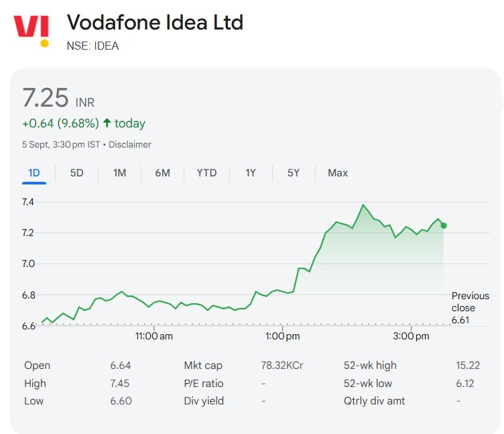Click the 52-wk high value 15.22
The height and width of the screenshot is (434, 504).
(x=468, y=366)
